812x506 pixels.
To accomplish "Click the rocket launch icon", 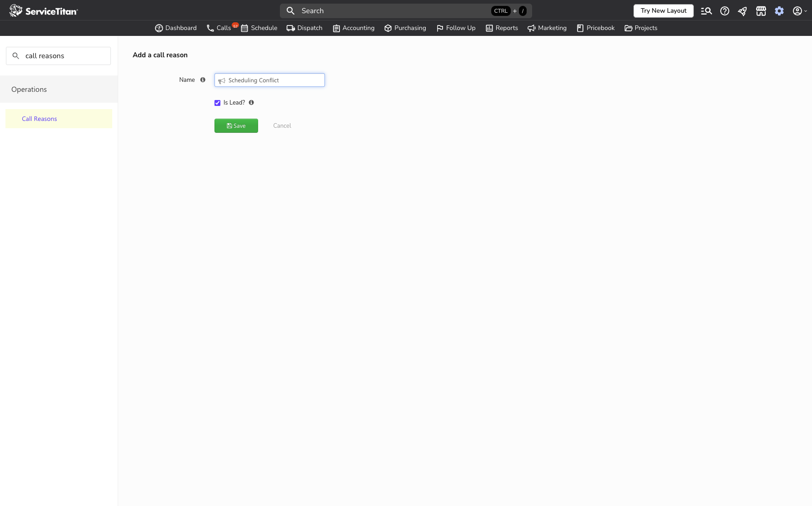I will coord(742,11).
